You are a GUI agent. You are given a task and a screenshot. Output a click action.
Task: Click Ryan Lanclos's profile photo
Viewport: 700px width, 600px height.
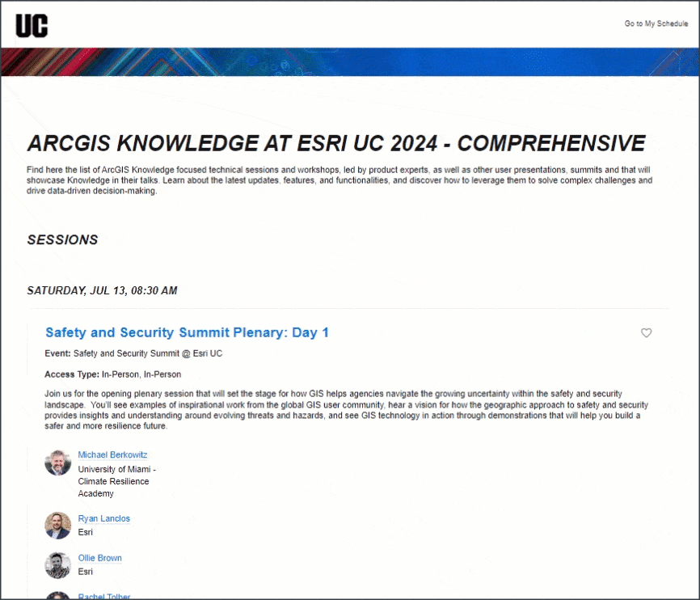(58, 526)
